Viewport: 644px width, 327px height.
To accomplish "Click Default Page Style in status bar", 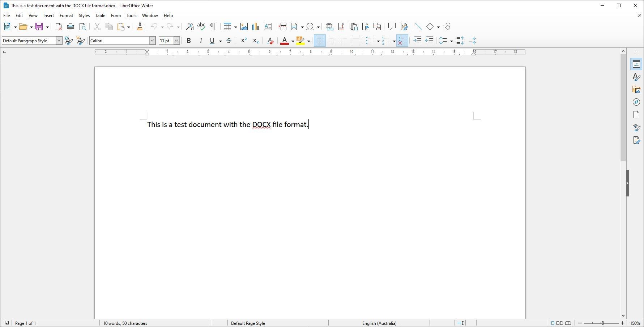I will tap(248, 323).
